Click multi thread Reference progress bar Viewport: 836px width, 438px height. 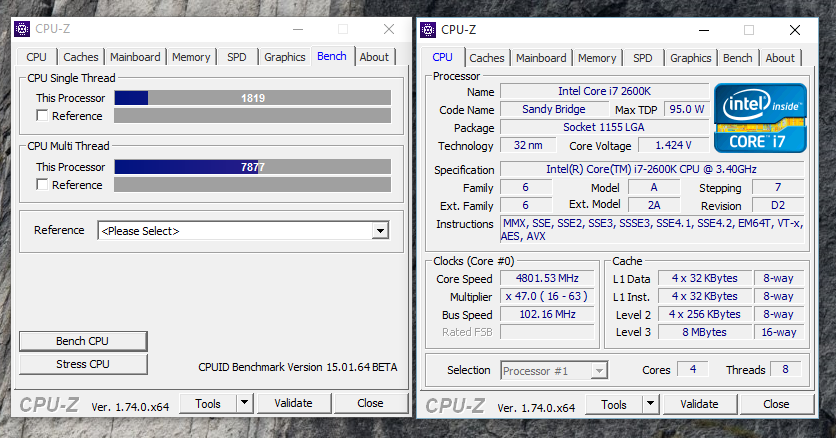(x=252, y=184)
